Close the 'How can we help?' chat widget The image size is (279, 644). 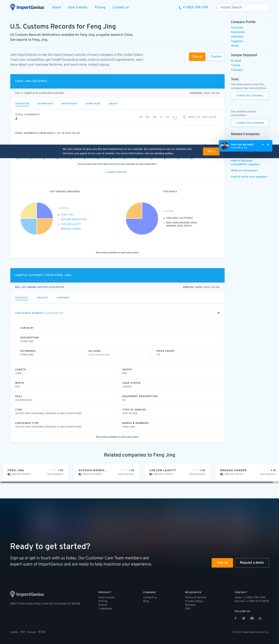268,145
